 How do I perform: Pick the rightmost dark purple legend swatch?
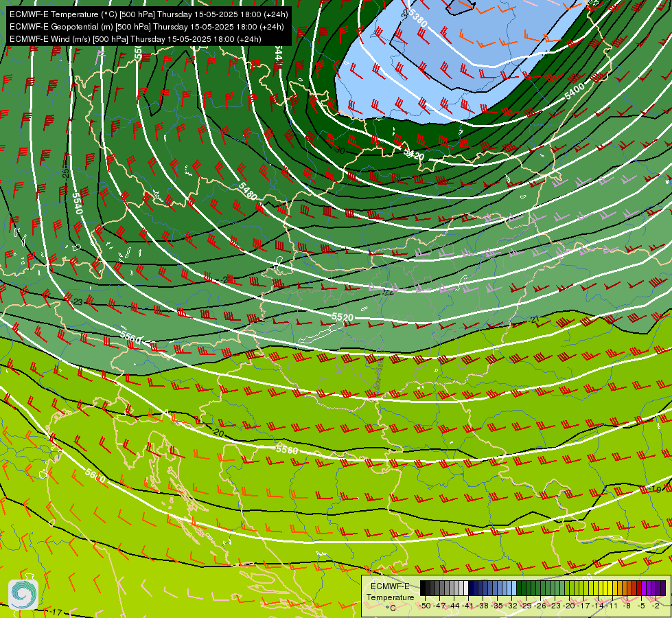(x=664, y=588)
